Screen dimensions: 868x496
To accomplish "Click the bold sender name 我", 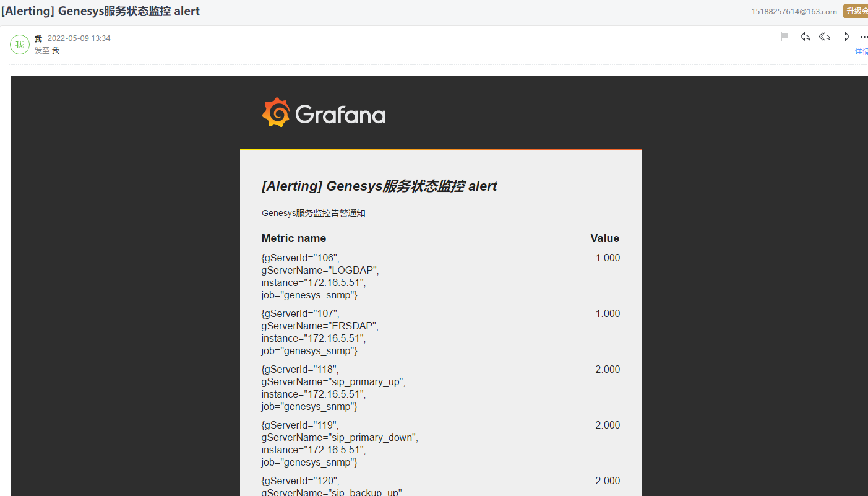I will (38, 38).
